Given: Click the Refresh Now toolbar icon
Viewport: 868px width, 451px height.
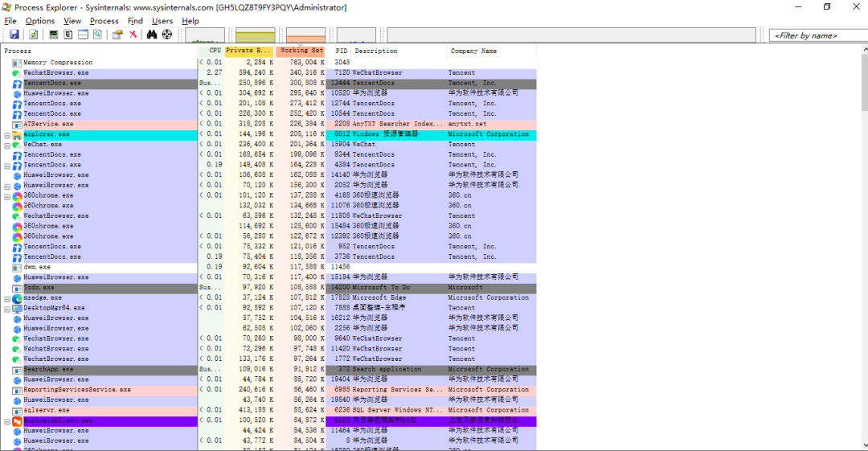Looking at the screenshot, I should pos(34,35).
